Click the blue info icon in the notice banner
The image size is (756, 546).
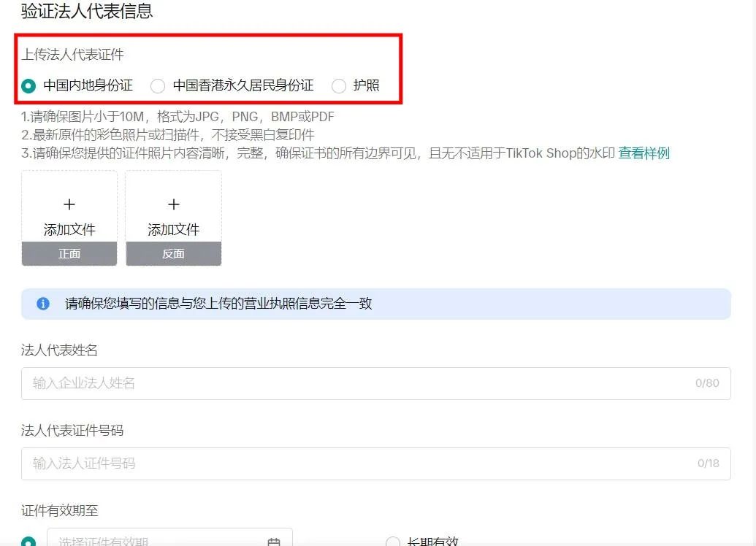coord(42,304)
